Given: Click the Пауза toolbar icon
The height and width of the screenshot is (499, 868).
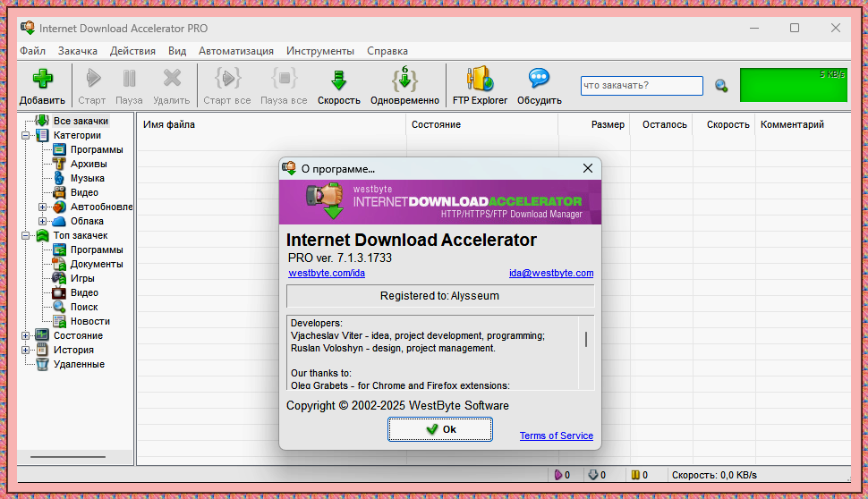Looking at the screenshot, I should pos(129,78).
